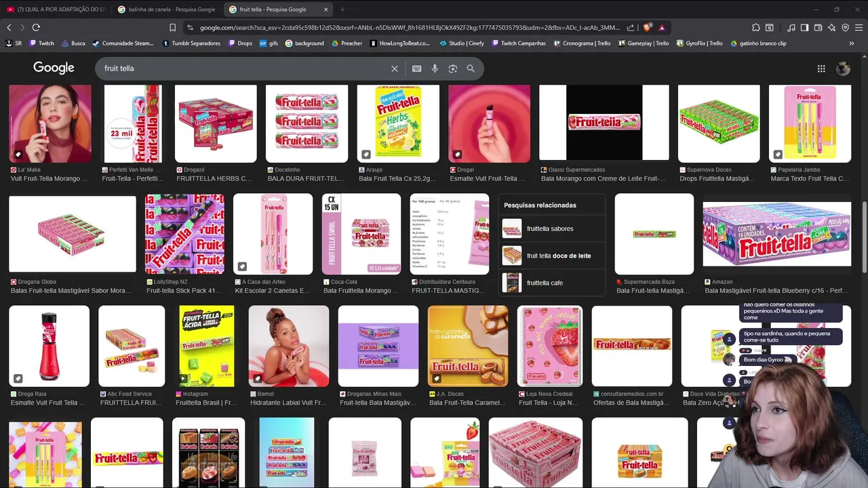The image size is (868, 488).
Task: Focus the search field containing fruit tella
Action: click(x=243, y=68)
